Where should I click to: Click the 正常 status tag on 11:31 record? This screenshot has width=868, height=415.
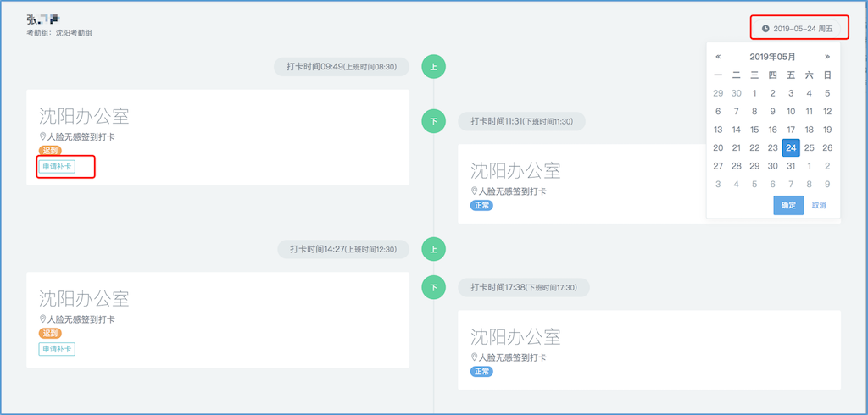click(481, 205)
